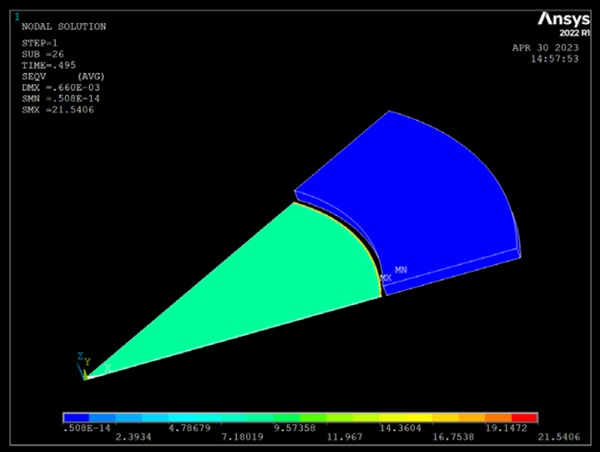Screen dimensions: 600x452
Task: Click the legend value 16.7538
Action: 453,437
